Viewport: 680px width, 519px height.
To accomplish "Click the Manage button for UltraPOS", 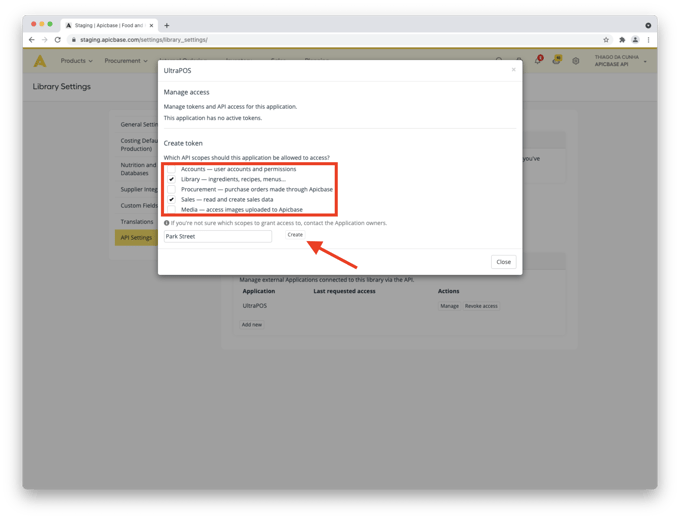I will [449, 306].
